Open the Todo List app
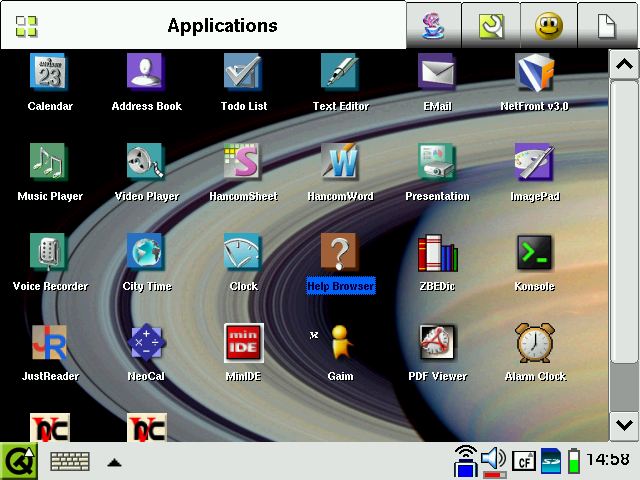 click(243, 73)
